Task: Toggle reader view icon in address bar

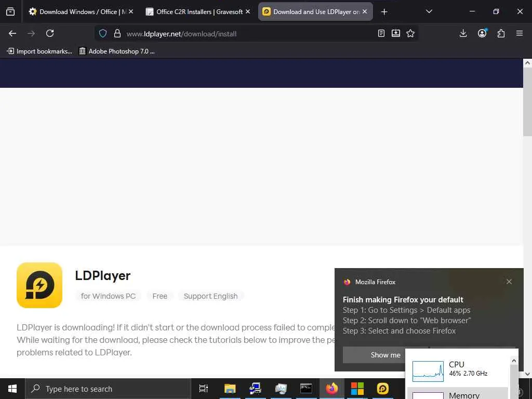Action: (381, 33)
